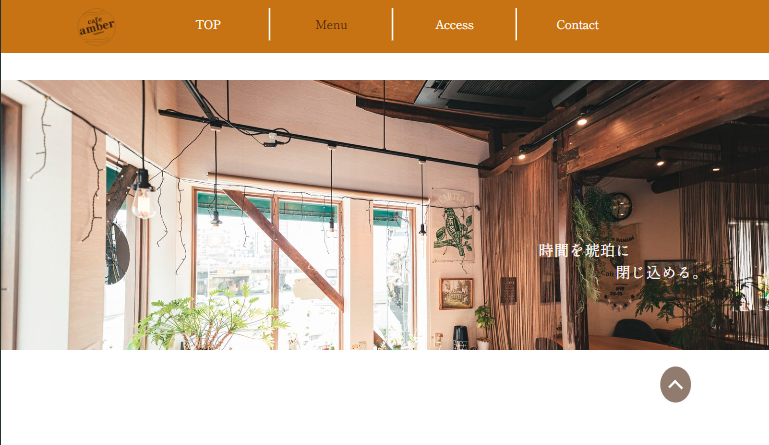Open the Access page
This screenshot has width=769, height=445.
click(x=454, y=25)
